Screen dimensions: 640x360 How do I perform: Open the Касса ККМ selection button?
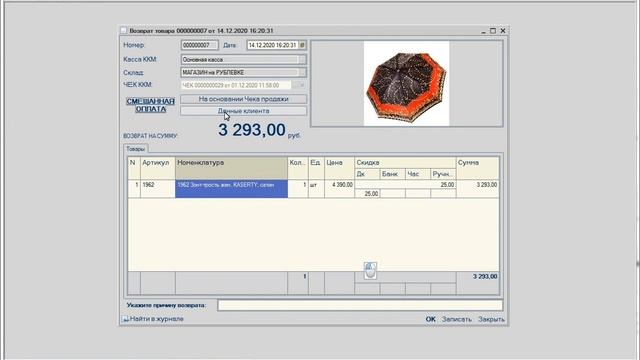pos(302,60)
